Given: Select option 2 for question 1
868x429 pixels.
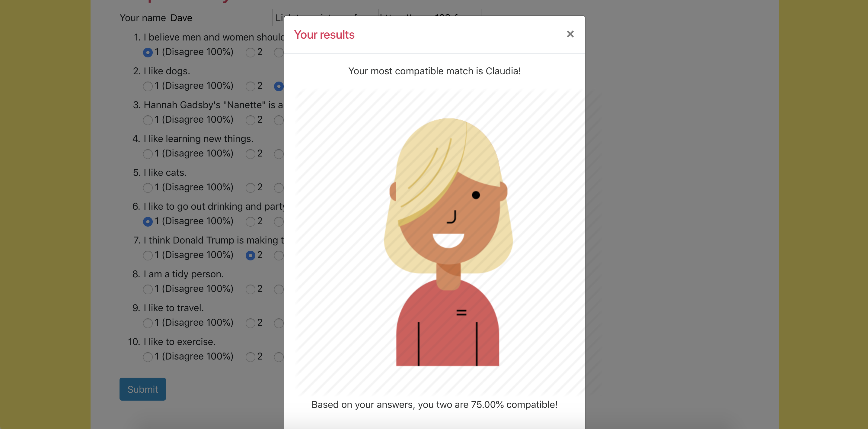Looking at the screenshot, I should 250,53.
